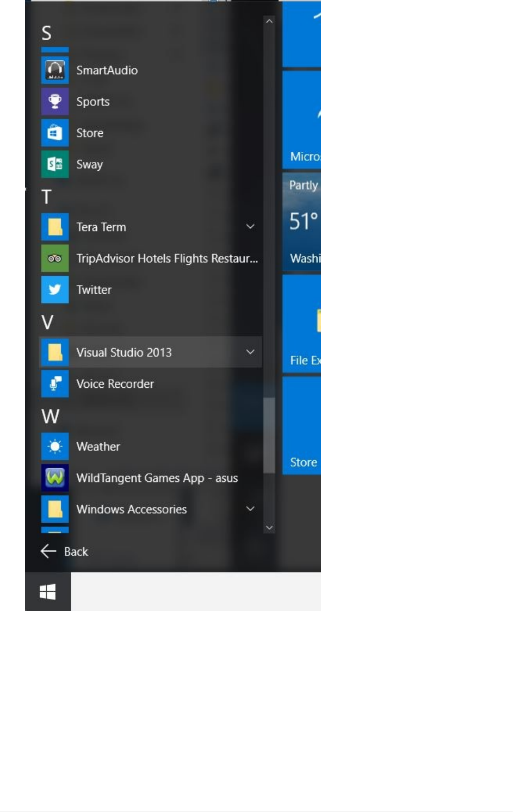Click the Windows Start button
Image resolution: width=513 pixels, height=812 pixels.
point(48,592)
